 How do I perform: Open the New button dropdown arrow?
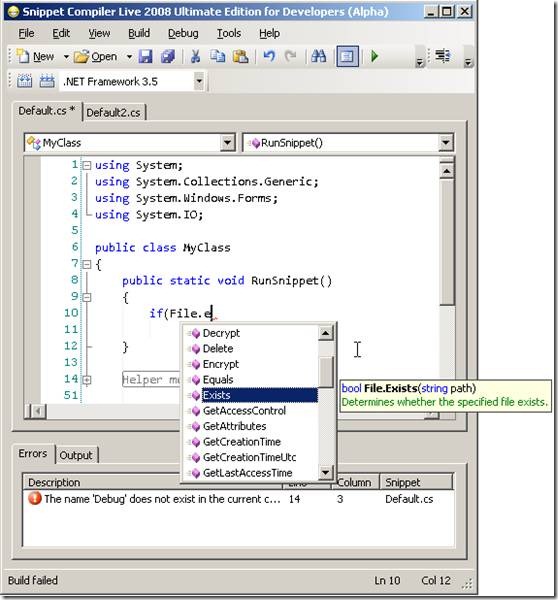coord(66,57)
